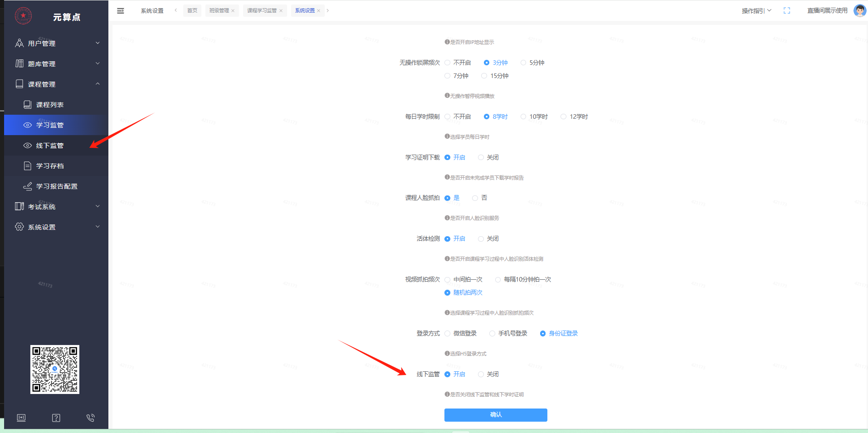This screenshot has width=868, height=433.
Task: Select the 5分钟 lock screen option
Action: point(532,63)
